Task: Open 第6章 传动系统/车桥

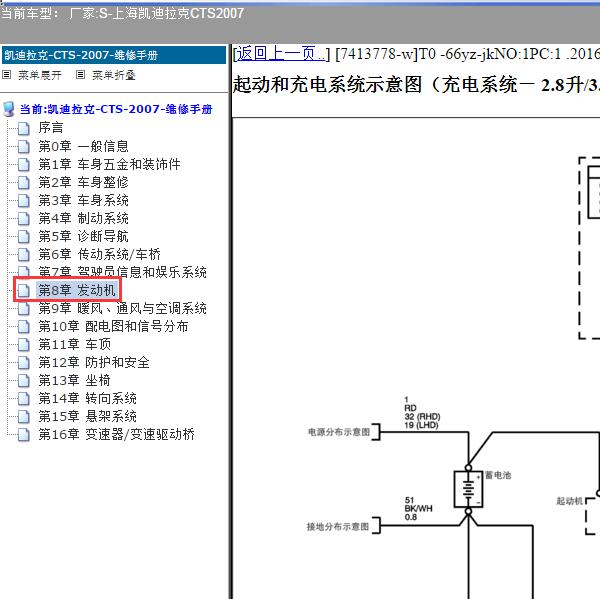Action: [x=99, y=254]
